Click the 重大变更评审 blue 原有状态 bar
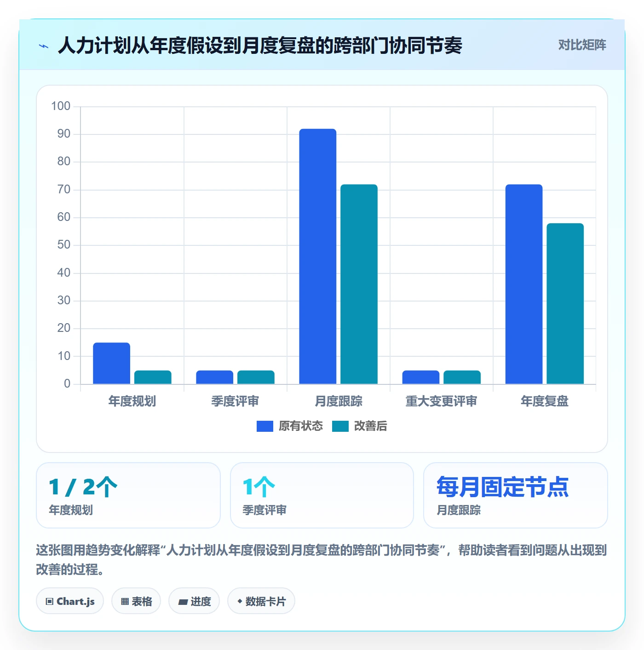The height and width of the screenshot is (650, 644). 421,377
